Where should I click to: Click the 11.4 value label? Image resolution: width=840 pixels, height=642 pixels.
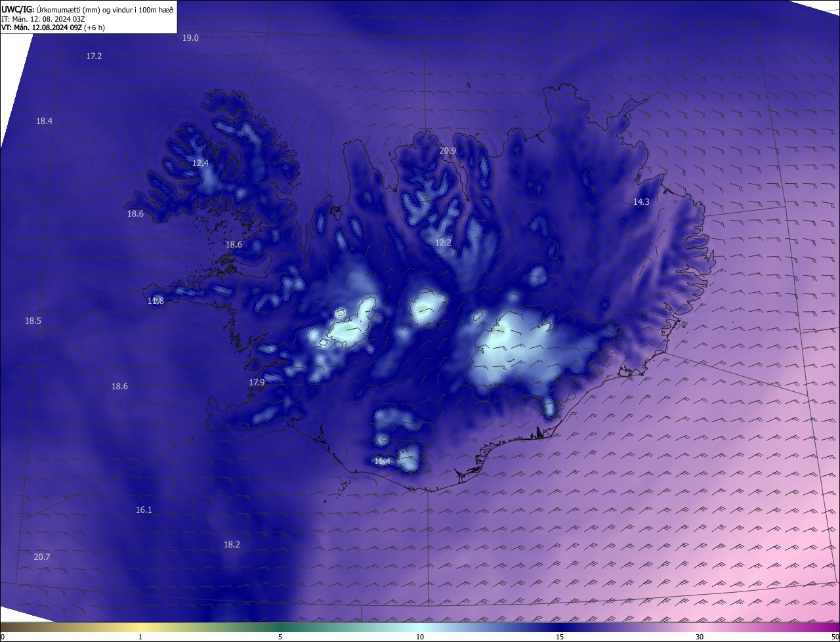(382, 461)
